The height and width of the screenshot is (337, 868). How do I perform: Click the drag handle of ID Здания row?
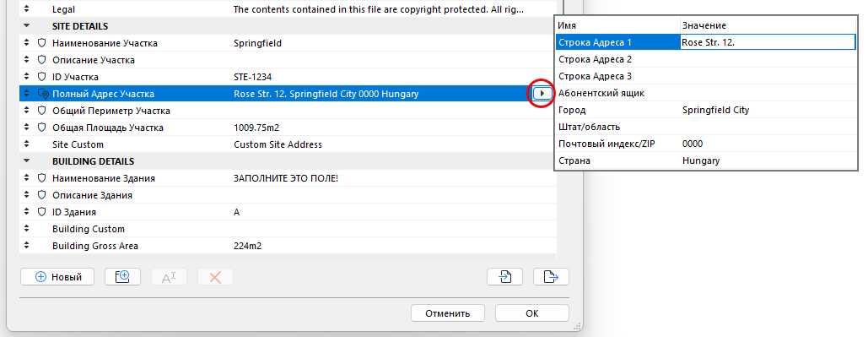(26, 212)
